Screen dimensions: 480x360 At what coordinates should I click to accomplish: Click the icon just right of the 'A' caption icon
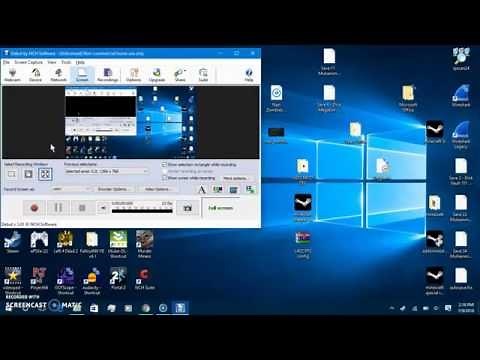click(218, 190)
